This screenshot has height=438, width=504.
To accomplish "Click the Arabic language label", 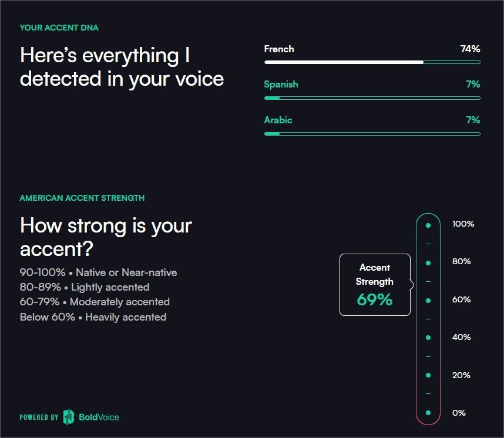I will [x=278, y=120].
